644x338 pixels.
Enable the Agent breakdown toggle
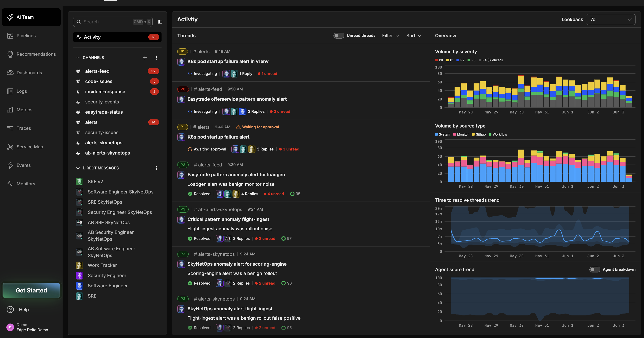point(595,269)
